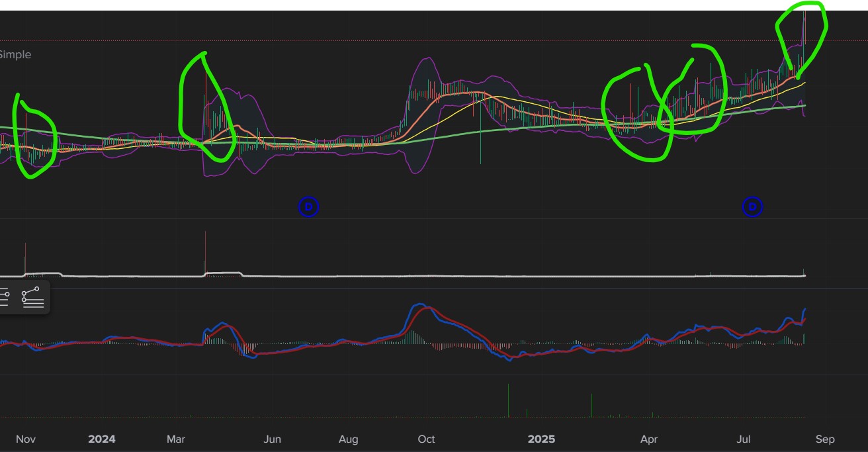
Task: Select the '2024' year axis label
Action: (x=102, y=439)
